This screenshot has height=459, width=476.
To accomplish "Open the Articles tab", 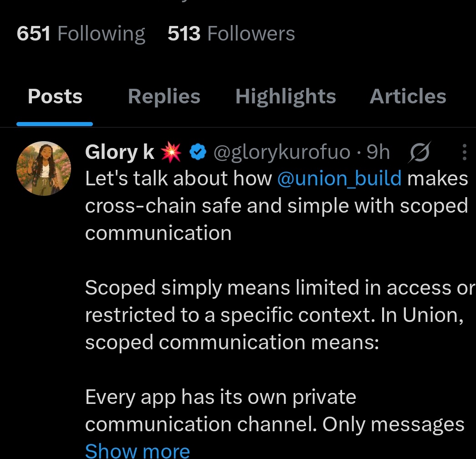I will click(408, 96).
